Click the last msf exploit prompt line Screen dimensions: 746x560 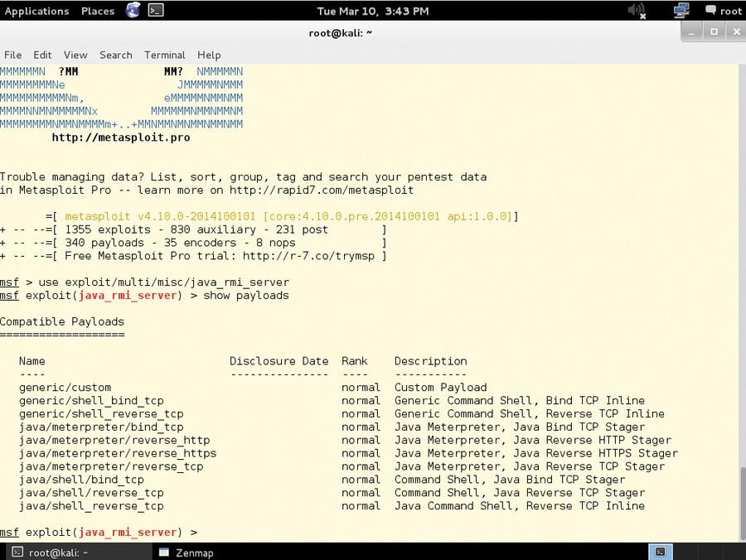pos(99,533)
